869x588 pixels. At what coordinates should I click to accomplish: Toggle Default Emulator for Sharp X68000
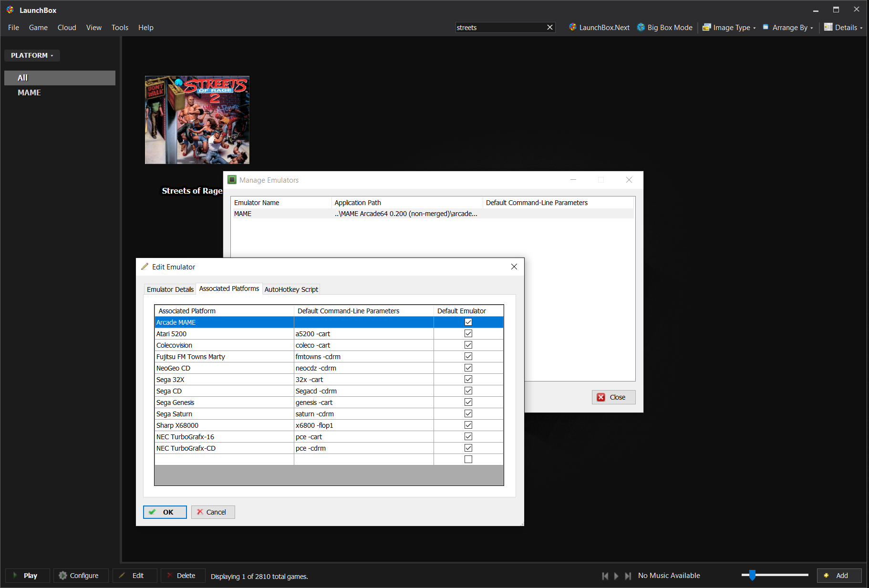click(468, 425)
